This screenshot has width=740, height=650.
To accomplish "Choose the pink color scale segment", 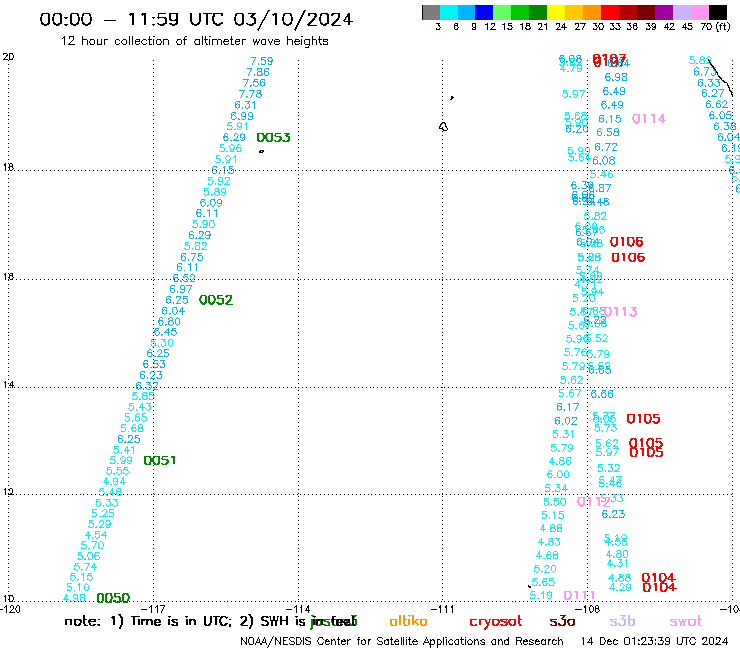I will (699, 12).
